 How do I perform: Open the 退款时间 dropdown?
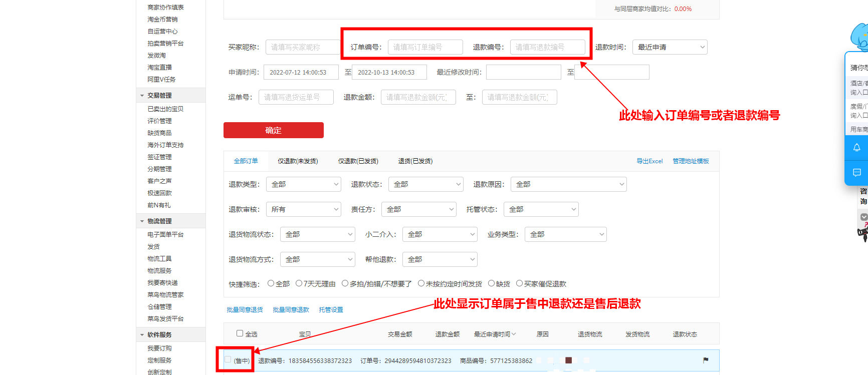click(x=670, y=47)
